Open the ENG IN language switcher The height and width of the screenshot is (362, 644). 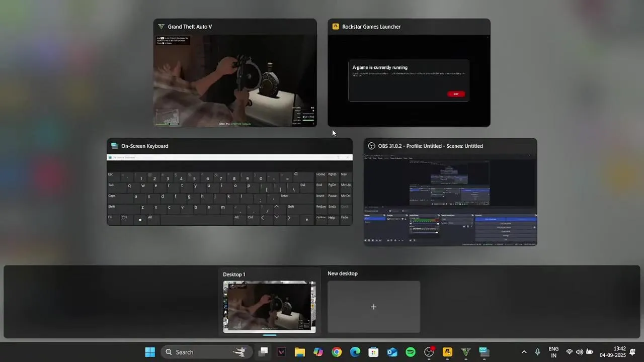pyautogui.click(x=553, y=352)
